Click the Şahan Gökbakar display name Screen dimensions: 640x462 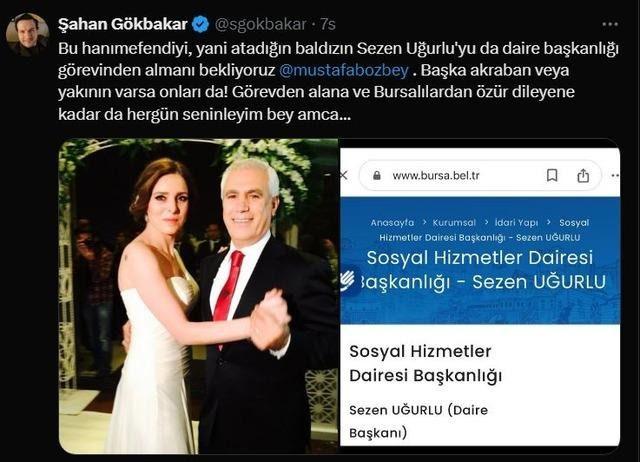[x=123, y=24]
